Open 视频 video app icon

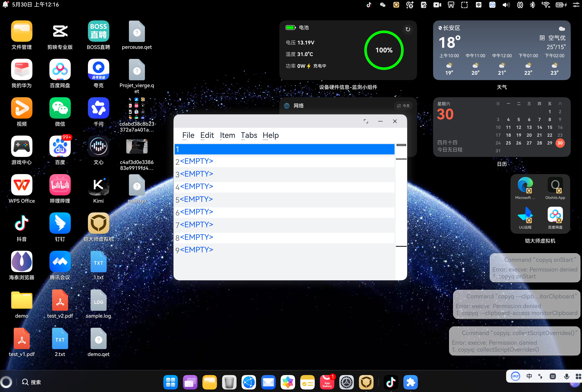coord(22,108)
